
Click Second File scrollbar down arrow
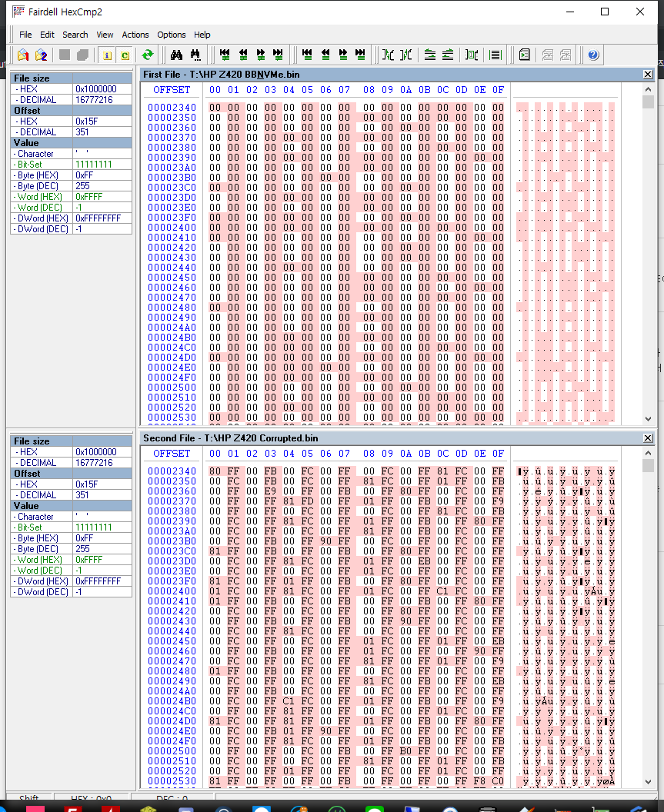[x=648, y=782]
